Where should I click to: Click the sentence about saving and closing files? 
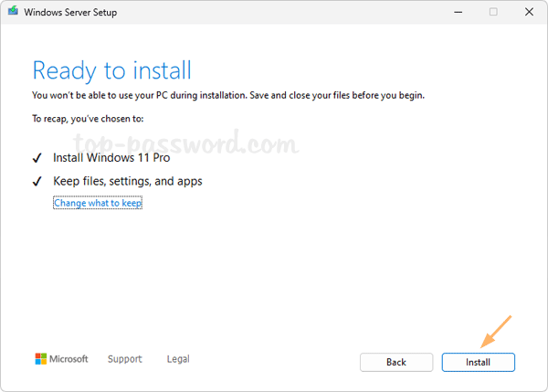tap(228, 95)
